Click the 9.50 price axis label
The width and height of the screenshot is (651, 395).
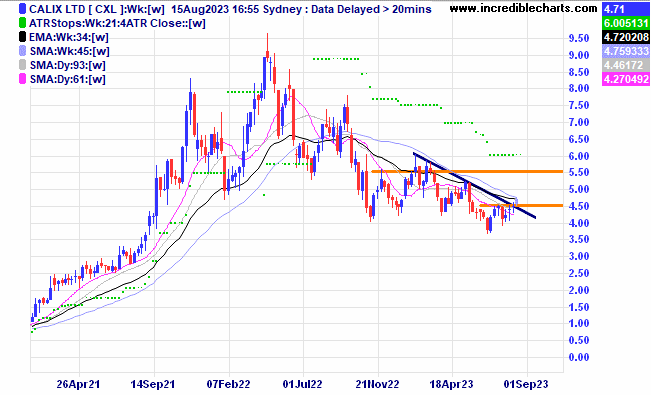pyautogui.click(x=579, y=38)
